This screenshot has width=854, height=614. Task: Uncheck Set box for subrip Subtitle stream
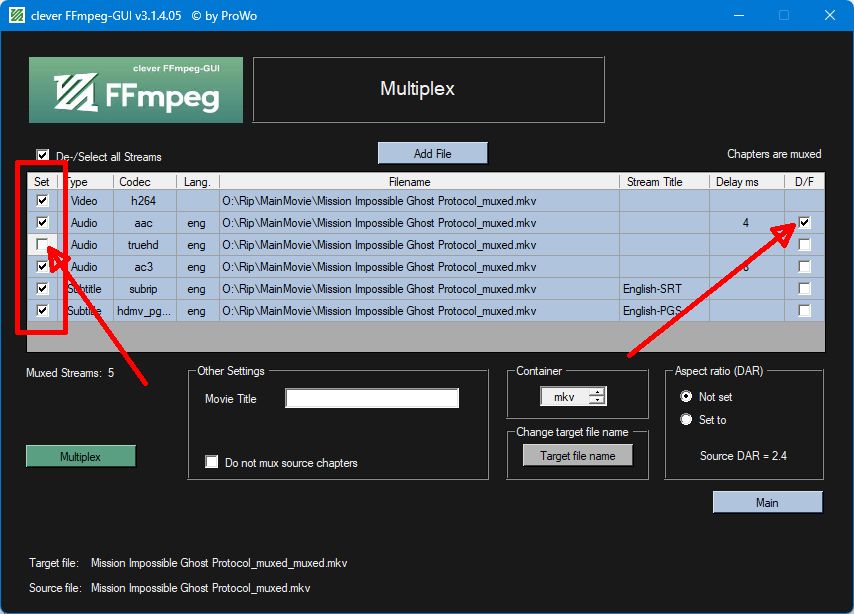(x=42, y=288)
